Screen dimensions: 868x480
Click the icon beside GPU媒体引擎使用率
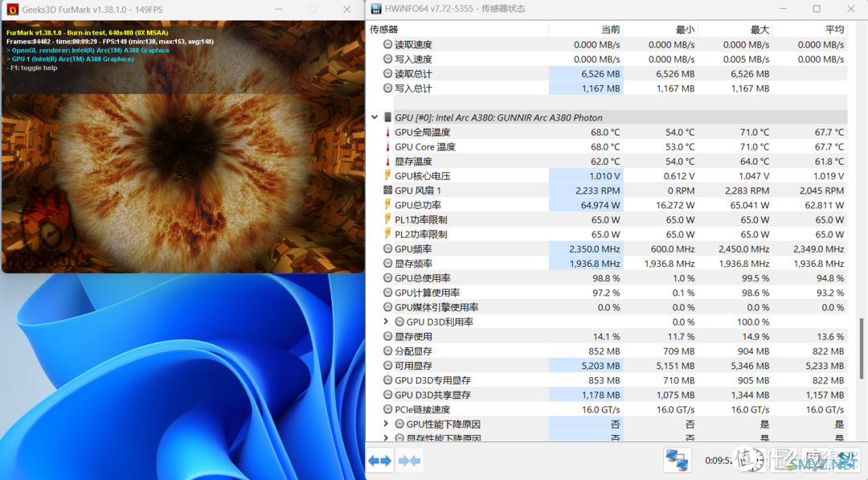tap(387, 307)
